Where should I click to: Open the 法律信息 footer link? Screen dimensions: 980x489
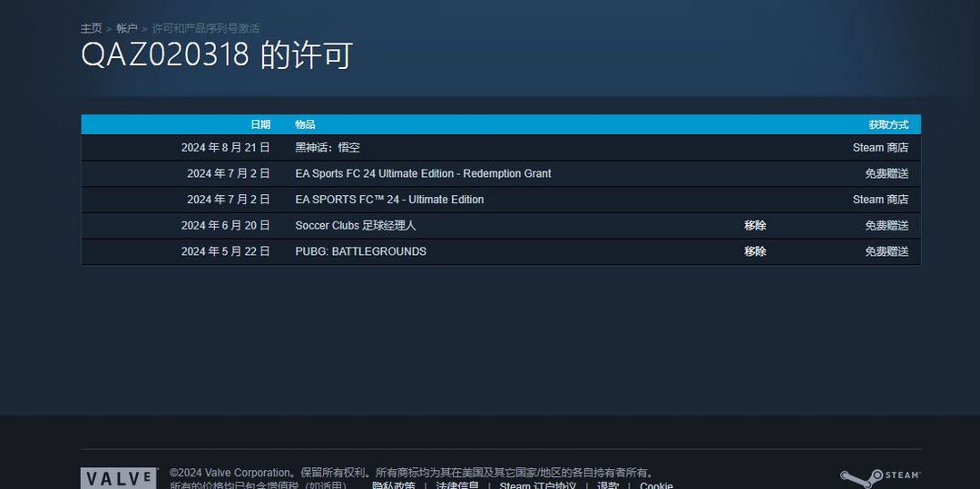pyautogui.click(x=457, y=485)
